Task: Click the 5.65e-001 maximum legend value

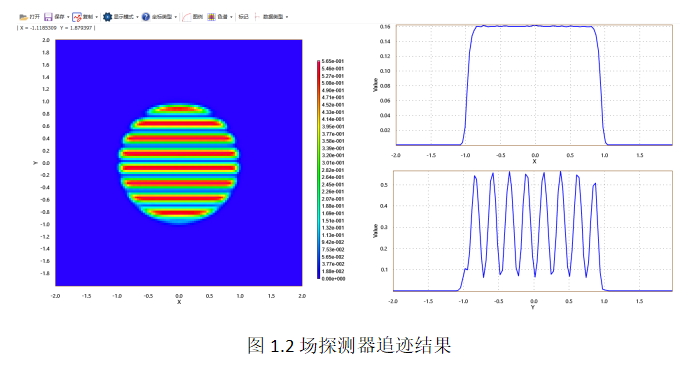Action: click(333, 61)
